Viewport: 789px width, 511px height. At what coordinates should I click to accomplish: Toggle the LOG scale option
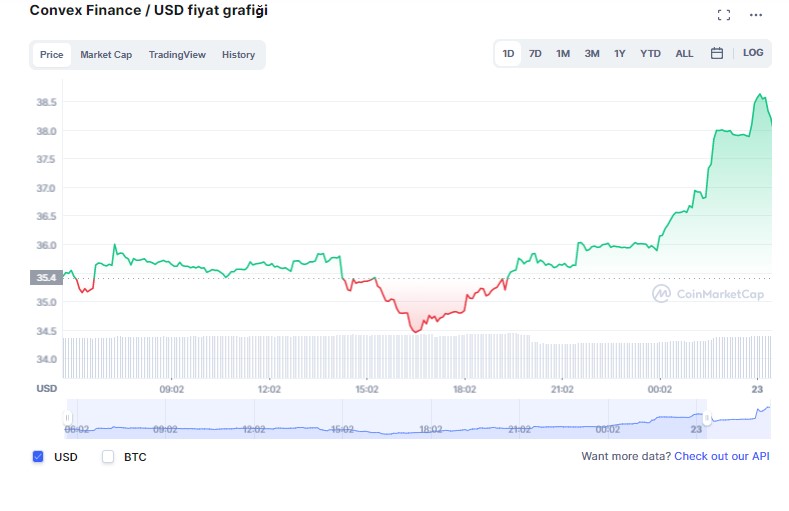[753, 53]
